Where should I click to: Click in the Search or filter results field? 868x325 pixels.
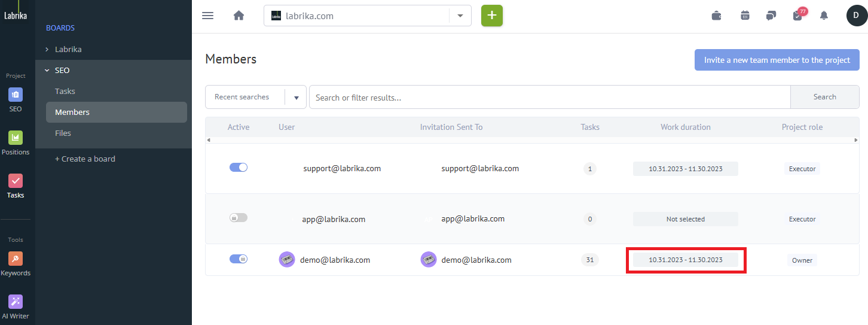coord(550,97)
